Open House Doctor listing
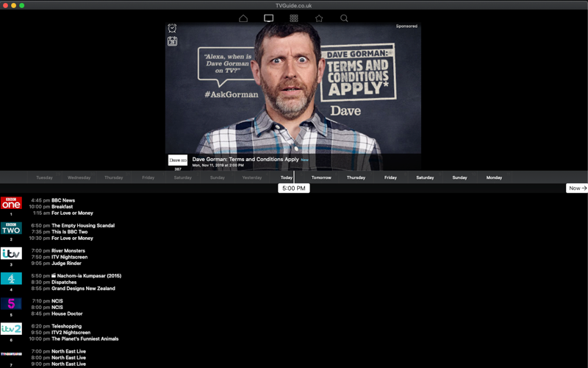Image resolution: width=588 pixels, height=368 pixels. pyautogui.click(x=67, y=314)
